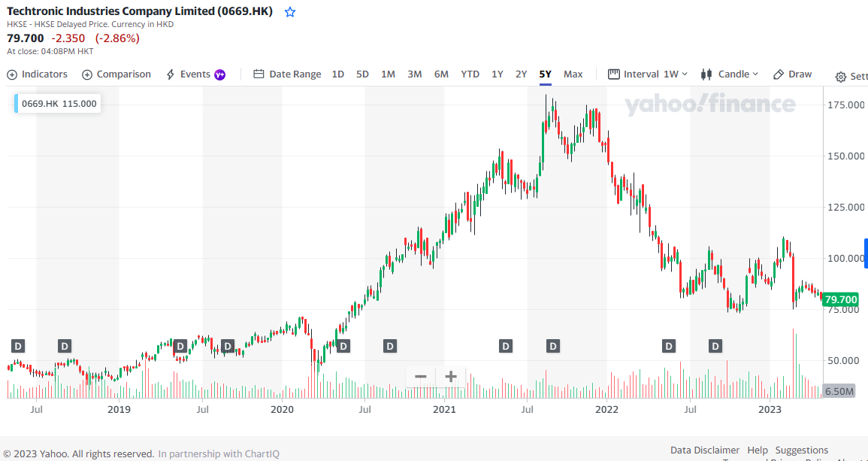Click the first dividend D marker at chart's left edge
Viewport: 868px width, 461px height.
click(18, 346)
